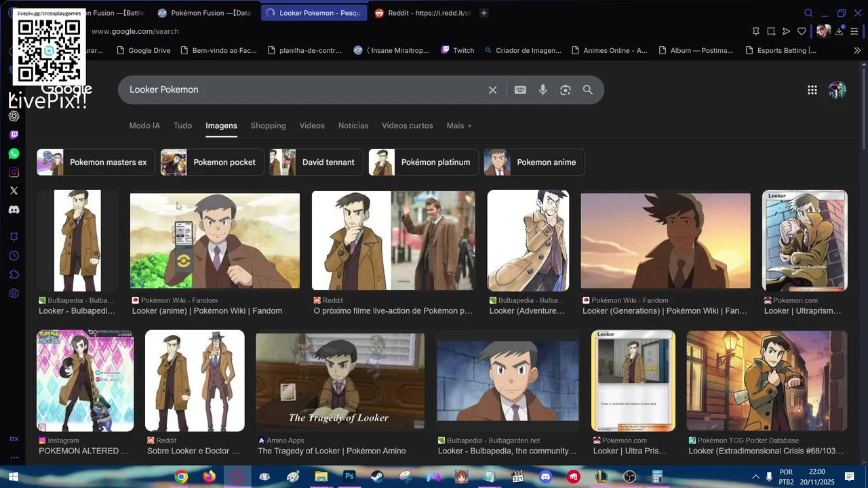Open Pinboards from the sidebar pin icon
This screenshot has width=868, height=488.
click(14, 237)
